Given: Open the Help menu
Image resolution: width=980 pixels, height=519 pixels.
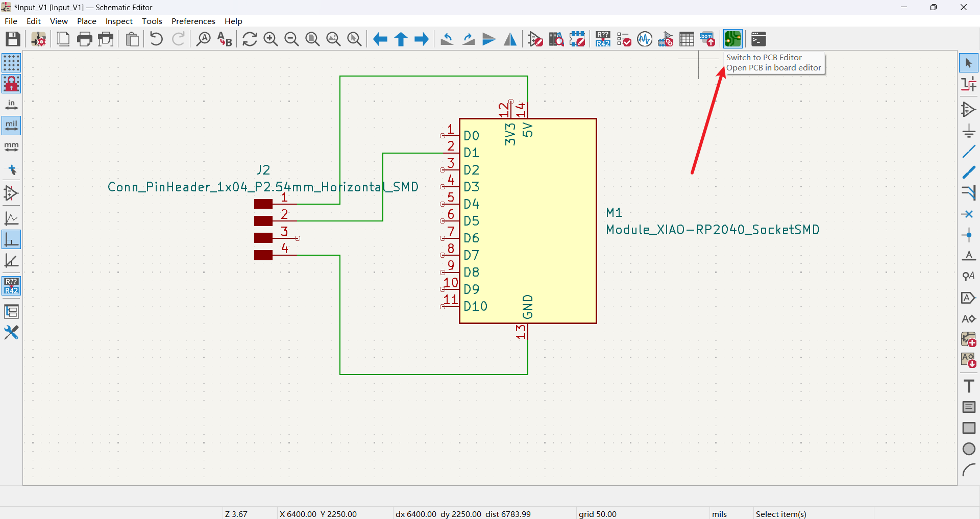Looking at the screenshot, I should [x=233, y=21].
